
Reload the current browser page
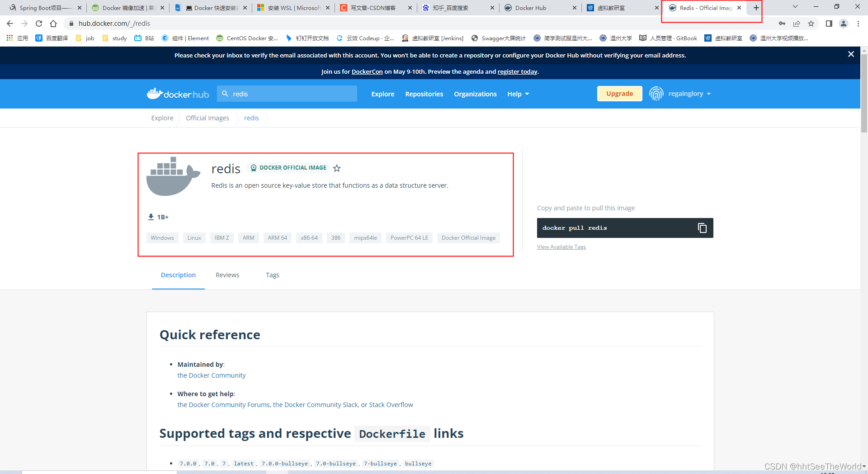[x=39, y=24]
